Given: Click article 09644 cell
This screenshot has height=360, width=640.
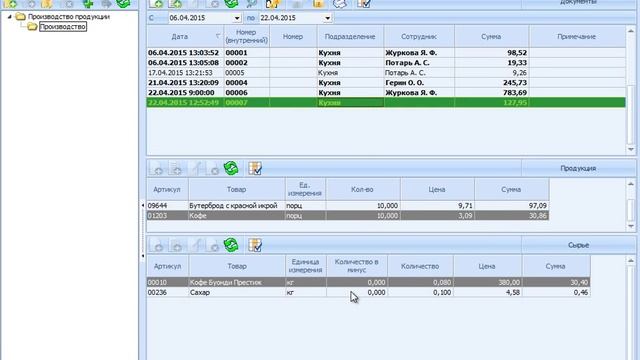Looking at the screenshot, I should pos(167,206).
